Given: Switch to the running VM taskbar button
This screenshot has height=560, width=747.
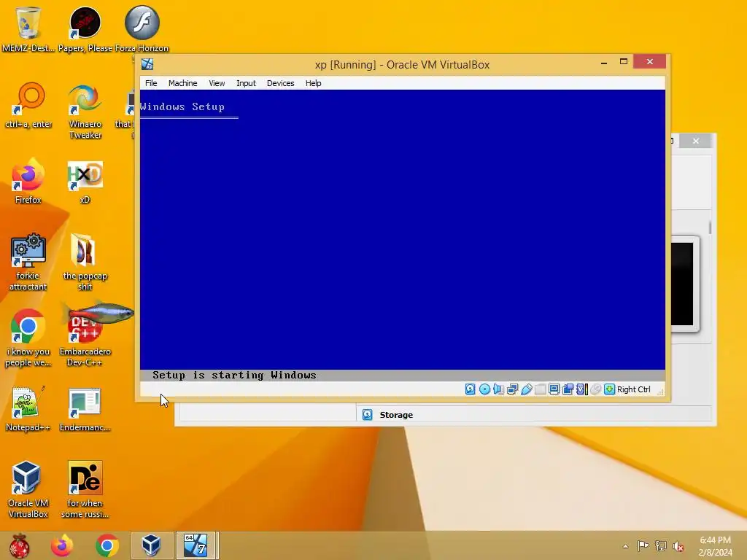Looking at the screenshot, I should 196,545.
